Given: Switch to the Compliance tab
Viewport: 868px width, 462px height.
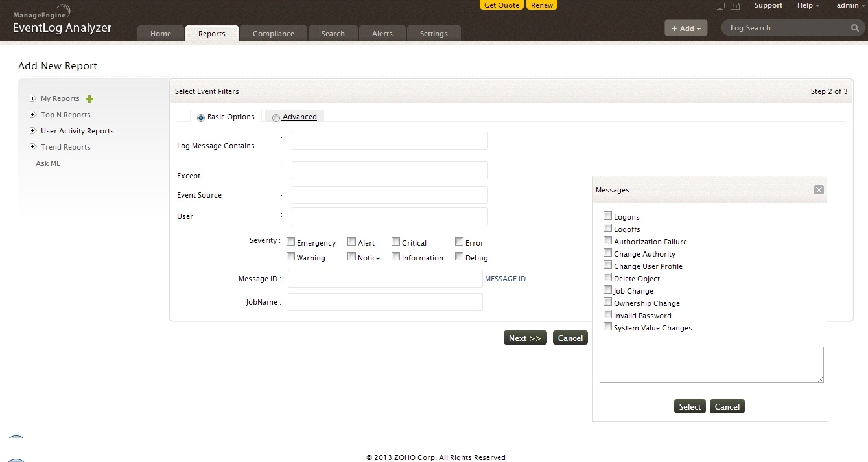Looking at the screenshot, I should tap(273, 34).
